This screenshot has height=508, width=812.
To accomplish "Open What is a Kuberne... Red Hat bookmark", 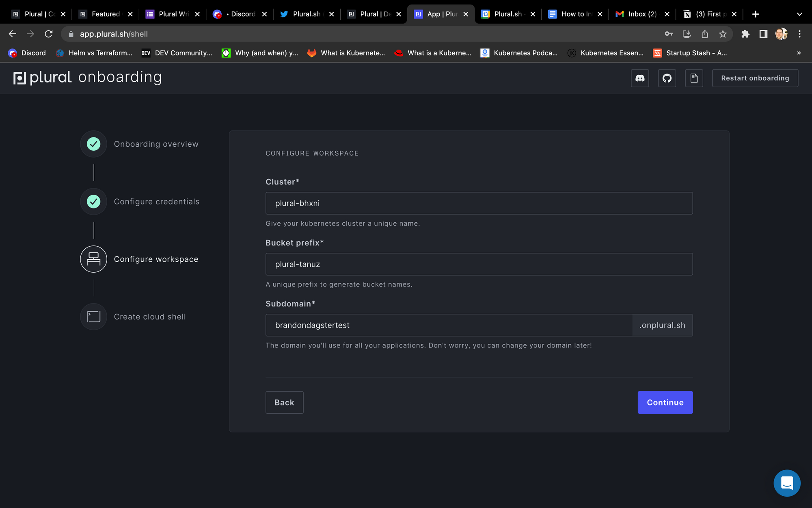I will pyautogui.click(x=433, y=53).
